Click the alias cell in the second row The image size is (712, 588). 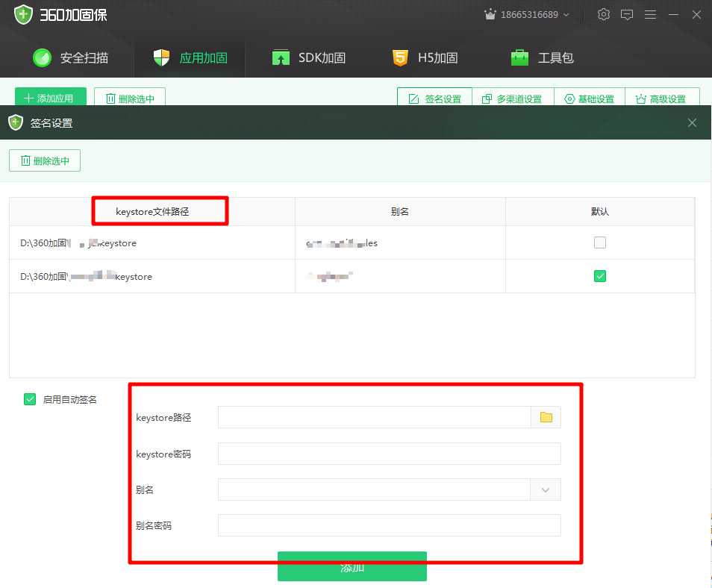[x=400, y=276]
